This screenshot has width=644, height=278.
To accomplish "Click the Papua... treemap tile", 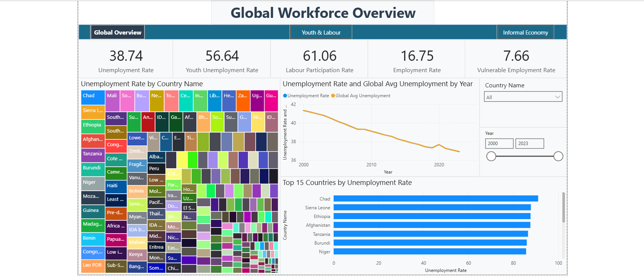I will 116,240.
